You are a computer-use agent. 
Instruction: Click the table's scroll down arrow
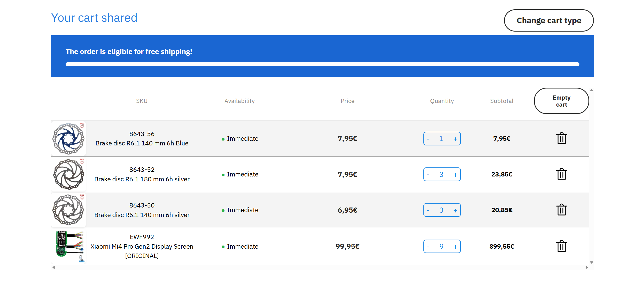pos(591,262)
